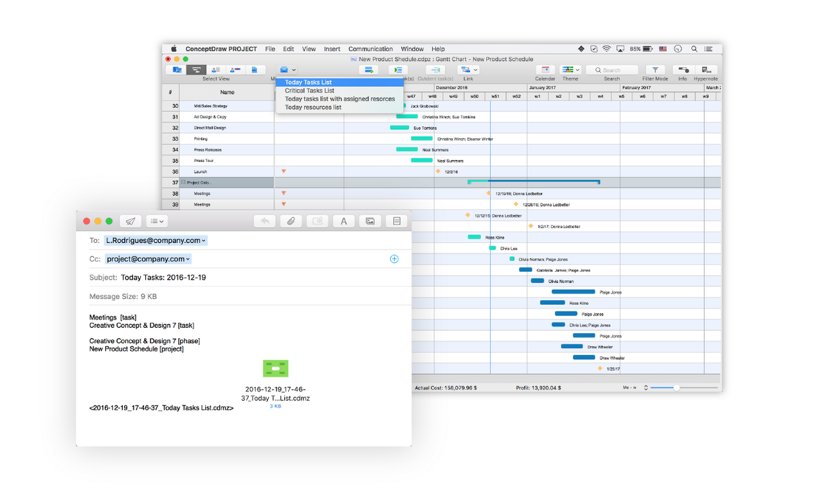Image resolution: width=823 pixels, height=504 pixels.
Task: Switch to the Resources view people icon
Action: (215, 70)
